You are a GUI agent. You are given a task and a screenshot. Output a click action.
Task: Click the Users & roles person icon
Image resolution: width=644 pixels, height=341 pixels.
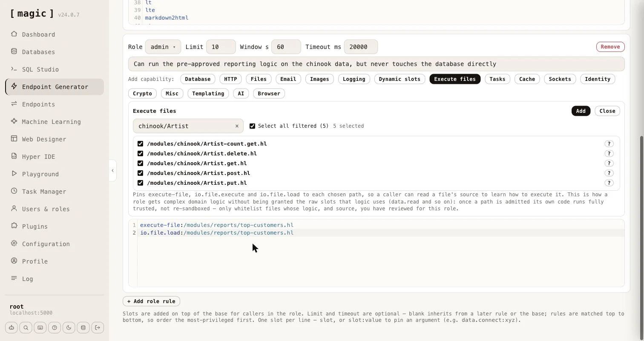14,209
